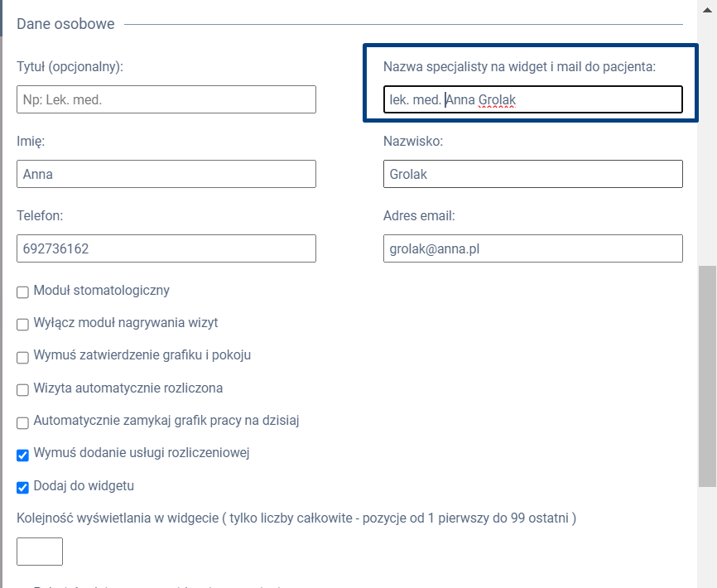717x588 pixels.
Task: Click the Telefon number input field
Action: [x=166, y=248]
